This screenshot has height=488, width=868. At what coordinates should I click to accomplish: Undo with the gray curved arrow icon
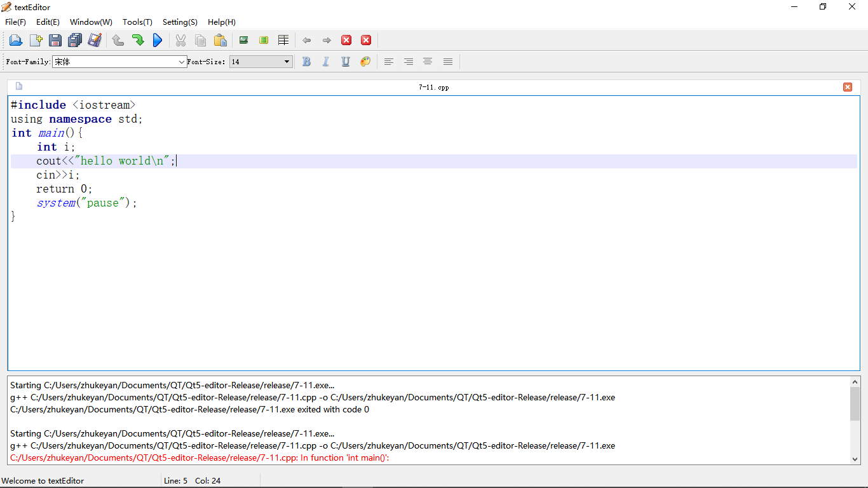[x=118, y=40]
